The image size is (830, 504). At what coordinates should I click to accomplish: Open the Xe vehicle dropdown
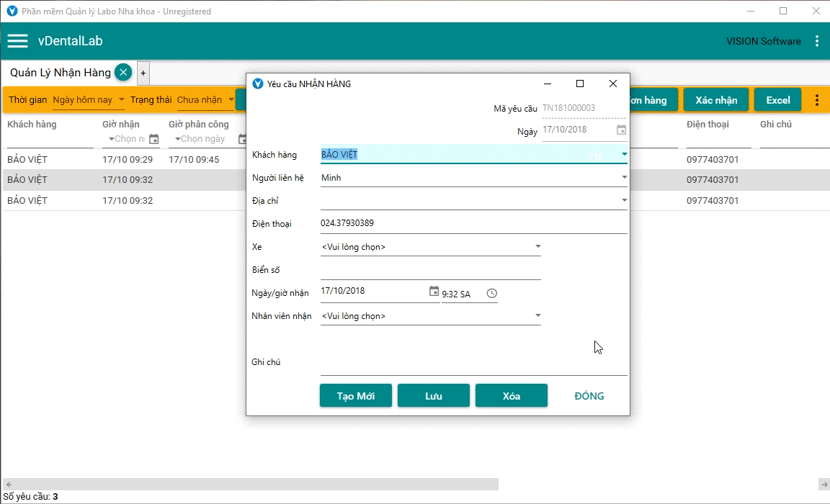tap(537, 246)
